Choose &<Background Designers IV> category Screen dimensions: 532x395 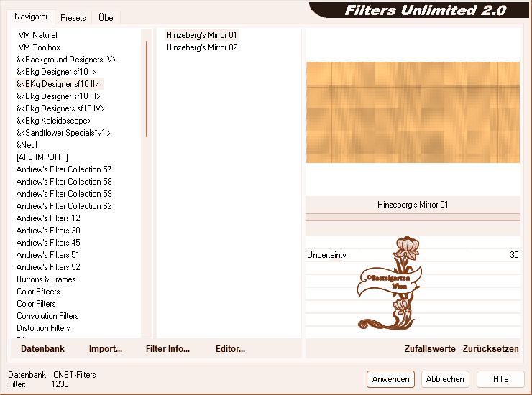pos(66,60)
